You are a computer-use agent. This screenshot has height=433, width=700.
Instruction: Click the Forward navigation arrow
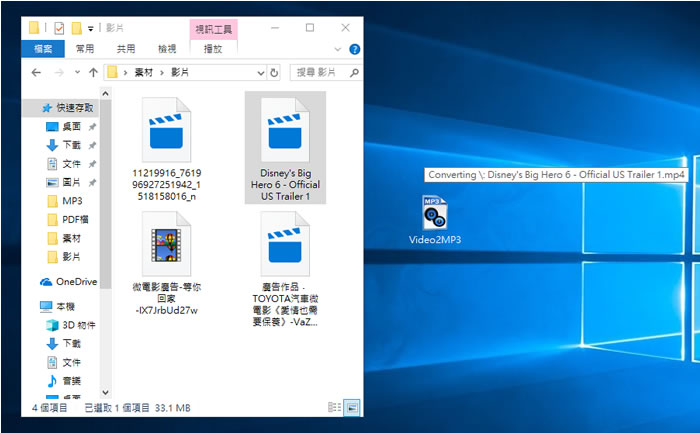pos(59,73)
